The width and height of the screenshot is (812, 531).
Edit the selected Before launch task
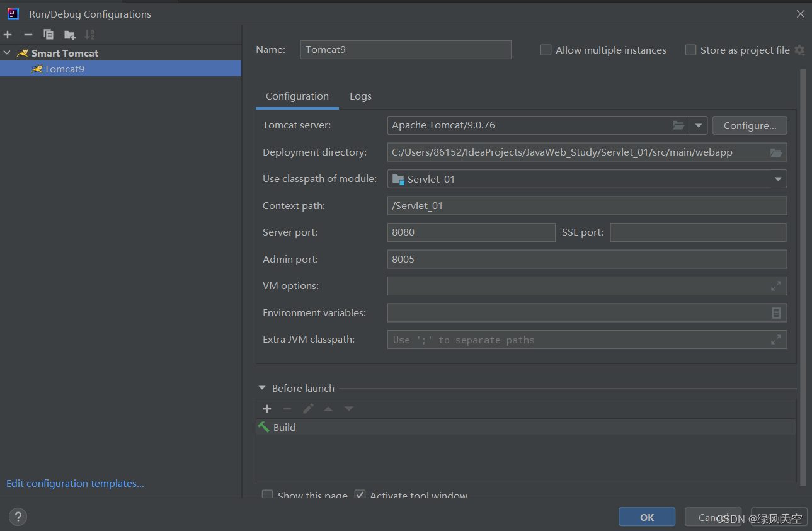coord(308,409)
